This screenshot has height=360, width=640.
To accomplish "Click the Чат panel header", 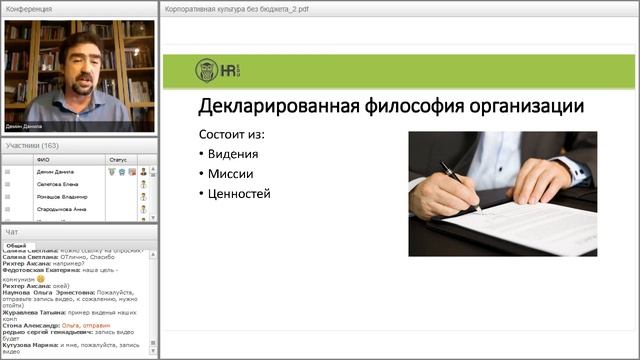I will (79, 232).
